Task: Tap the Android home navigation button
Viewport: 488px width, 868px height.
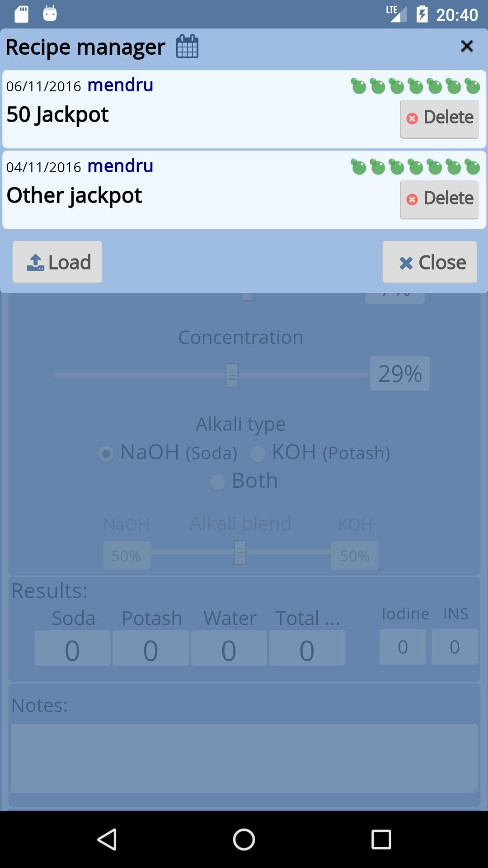Action: (244, 840)
